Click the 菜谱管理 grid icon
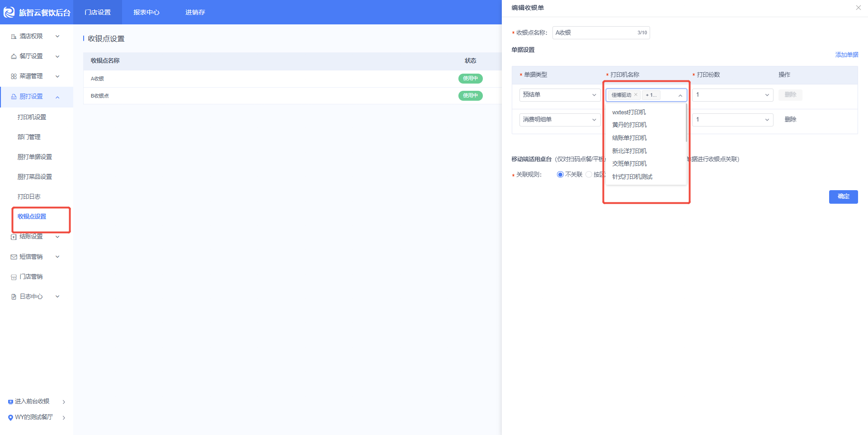868x435 pixels. (x=14, y=76)
